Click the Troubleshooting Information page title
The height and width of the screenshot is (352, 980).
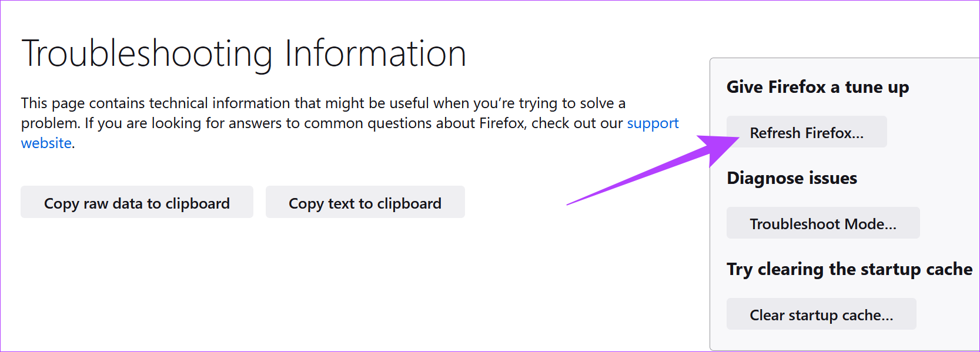coord(243,53)
